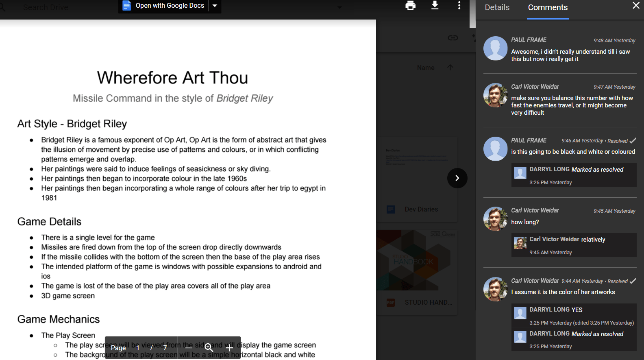Go to the next file preview
The width and height of the screenshot is (644, 360).
pos(457,178)
